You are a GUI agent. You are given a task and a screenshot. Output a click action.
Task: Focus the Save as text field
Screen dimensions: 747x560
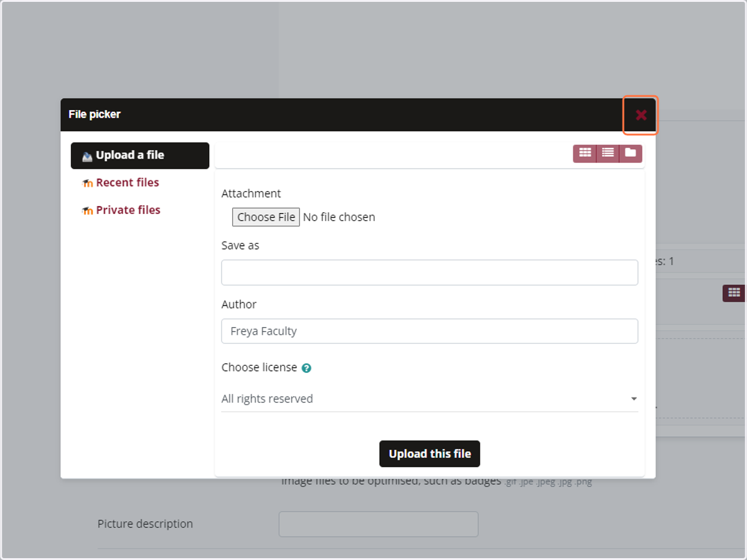tap(430, 273)
